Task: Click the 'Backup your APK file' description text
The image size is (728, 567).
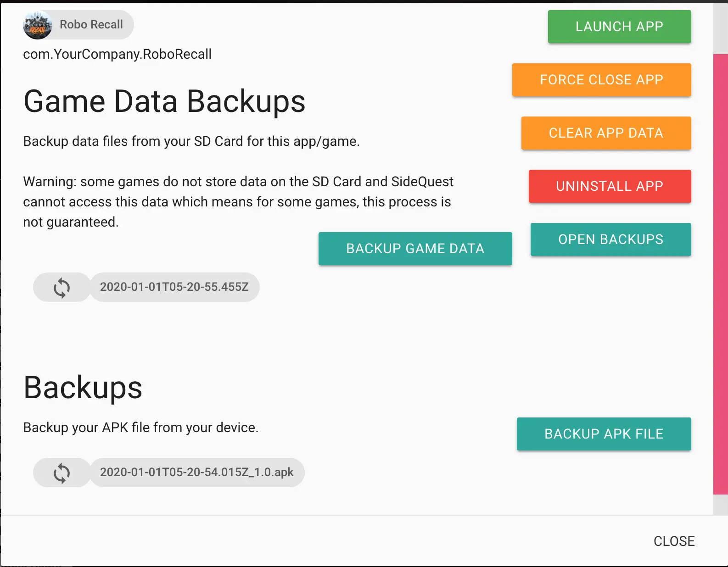Action: point(141,428)
